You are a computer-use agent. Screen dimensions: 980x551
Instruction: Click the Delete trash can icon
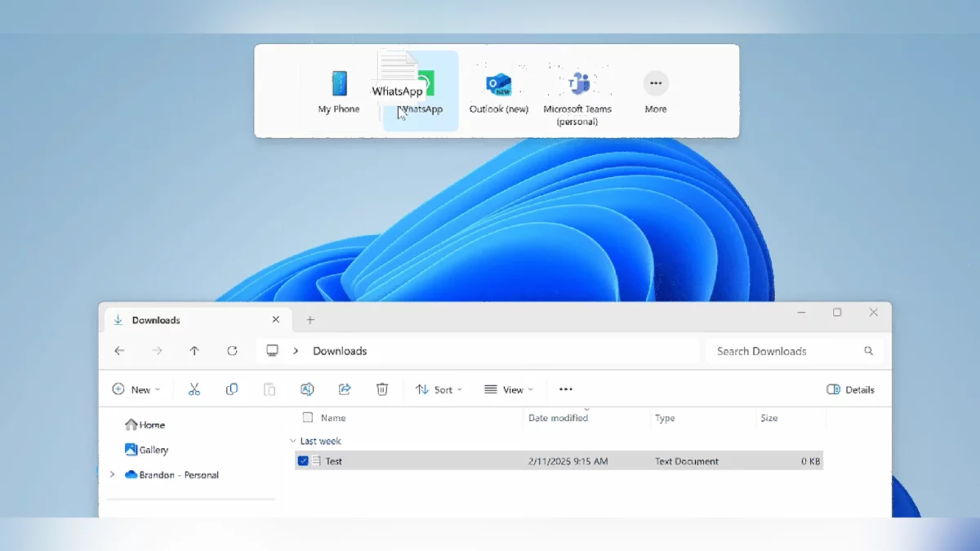[x=382, y=389]
